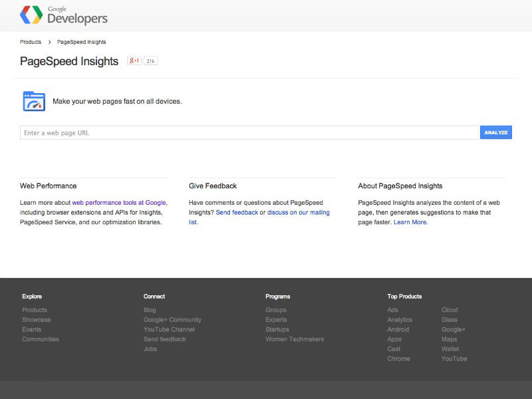Open Jobs footer link
532x399 pixels.
pyautogui.click(x=150, y=348)
